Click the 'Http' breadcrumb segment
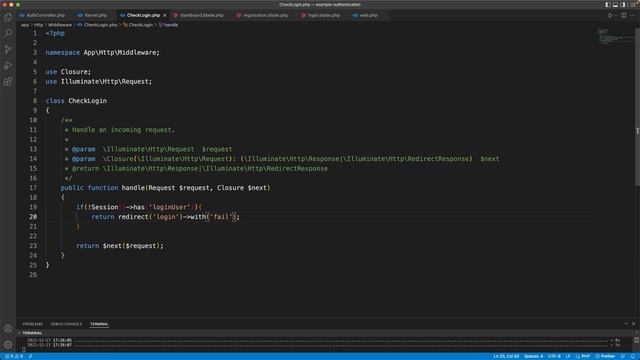Image resolution: width=640 pixels, height=360 pixels. [x=38, y=25]
